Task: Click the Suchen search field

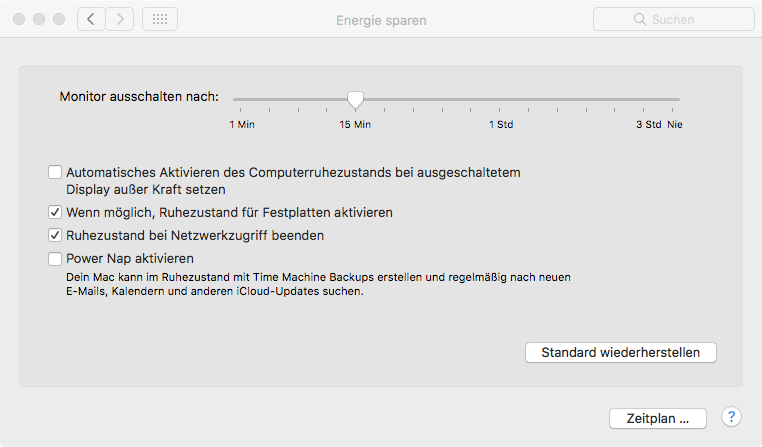Action: tap(675, 19)
